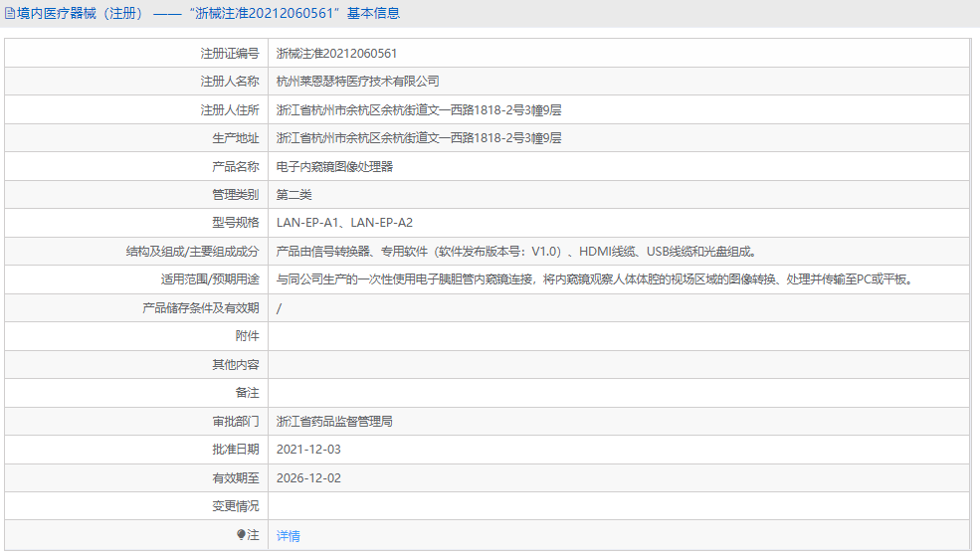Click the 适用范围/预期用途 label

pos(210,279)
